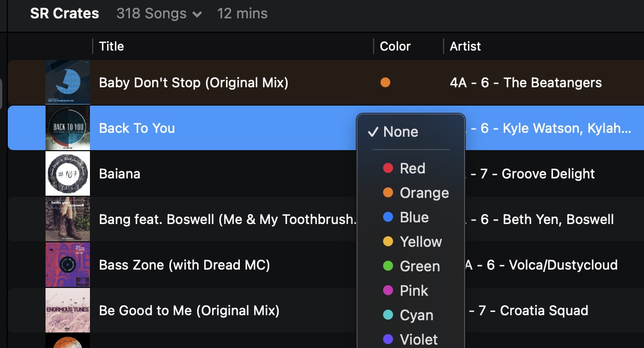The image size is (644, 348).
Task: Select the Be Good to Me track row
Action: click(x=326, y=310)
